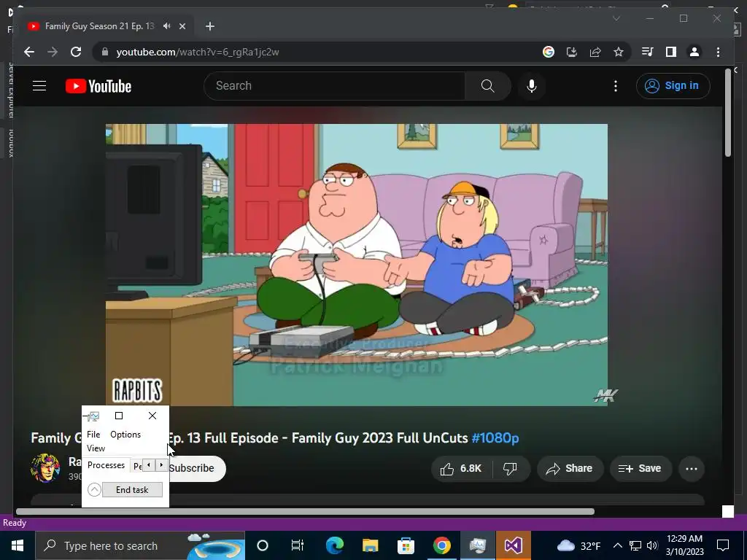The height and width of the screenshot is (560, 747).
Task: View site info via lock icon
Action: pyautogui.click(x=105, y=52)
